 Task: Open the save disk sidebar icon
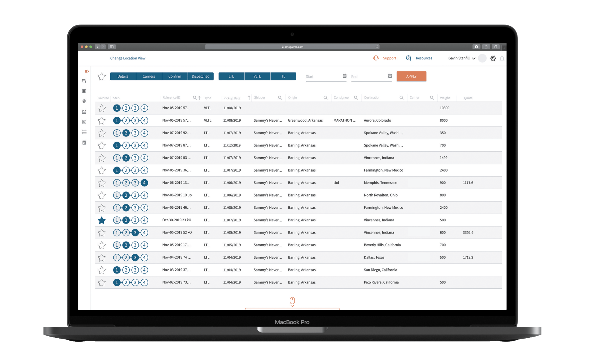coord(84,91)
